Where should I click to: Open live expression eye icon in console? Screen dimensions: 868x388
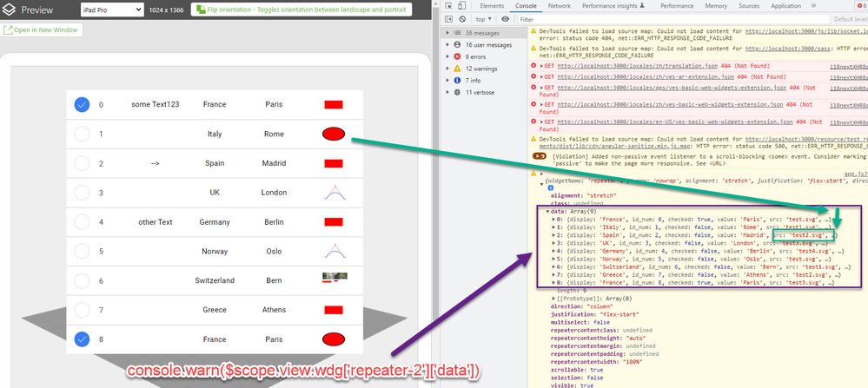tap(505, 19)
